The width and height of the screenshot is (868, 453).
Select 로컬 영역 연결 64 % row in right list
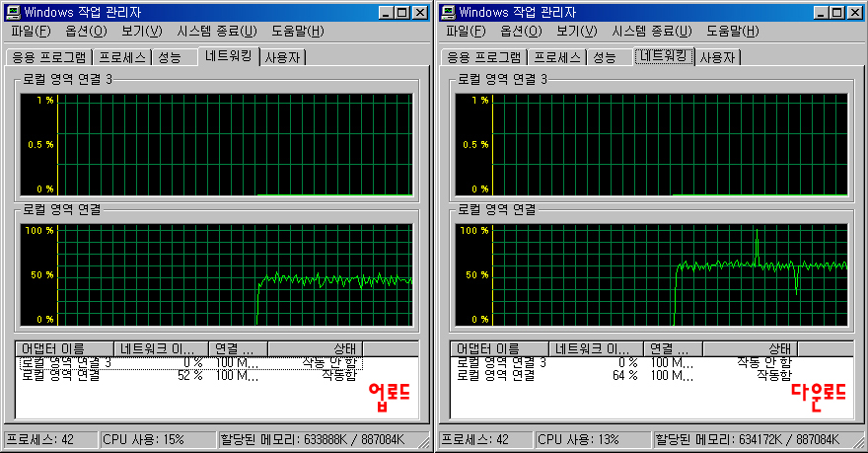pos(625,375)
